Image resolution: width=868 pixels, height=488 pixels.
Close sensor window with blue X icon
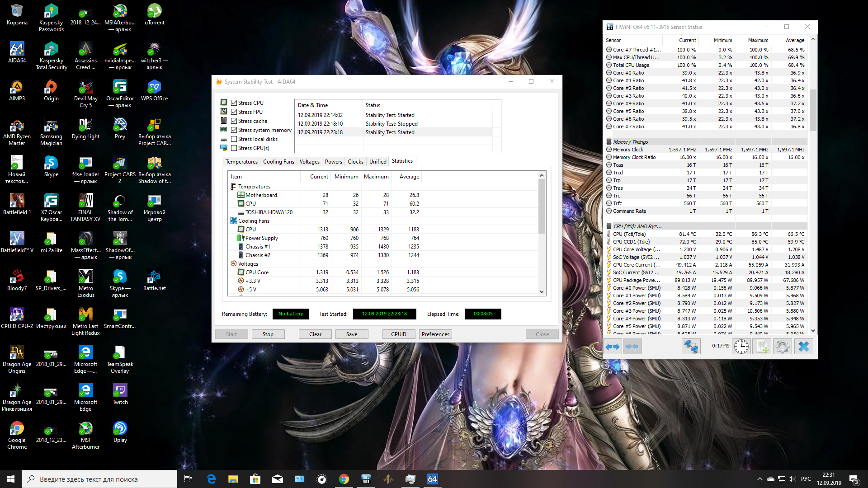coord(803,347)
